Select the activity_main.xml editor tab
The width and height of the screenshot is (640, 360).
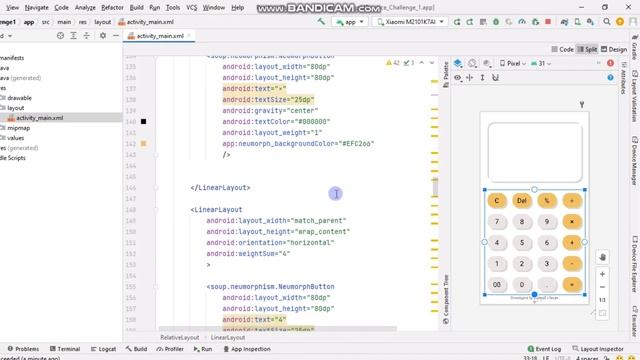point(159,36)
